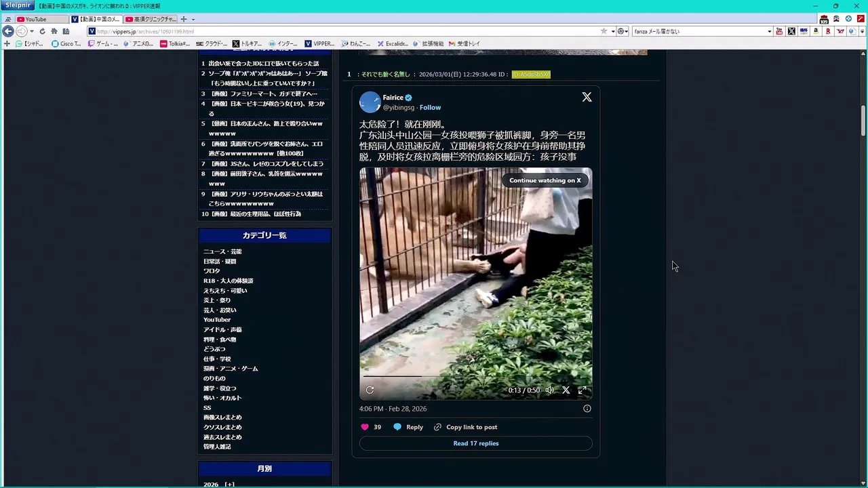Open the 【シャド… WhatsApp bookmark
868x488 pixels.
point(30,43)
